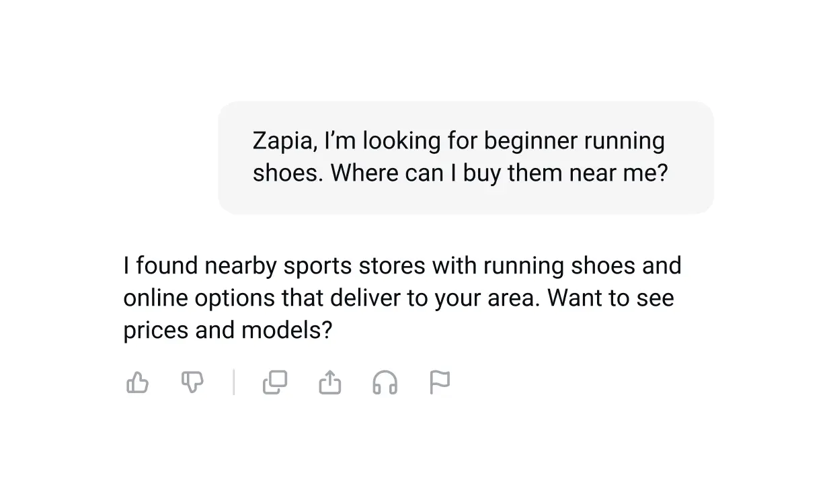Click the vertical divider between the action icons

(x=234, y=382)
